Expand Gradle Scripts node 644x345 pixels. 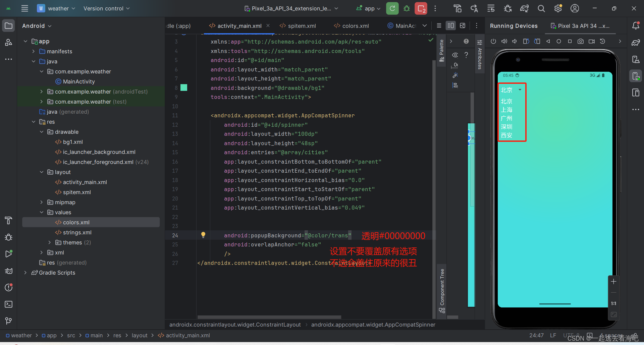25,273
